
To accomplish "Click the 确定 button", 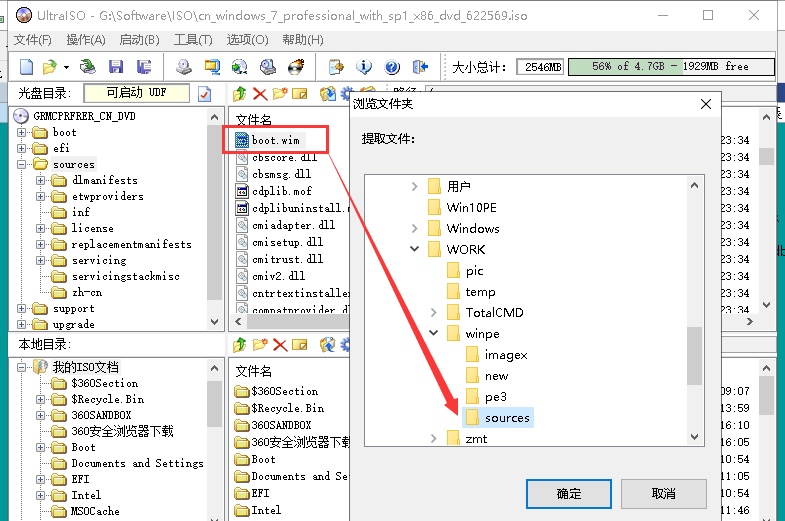I will point(569,494).
